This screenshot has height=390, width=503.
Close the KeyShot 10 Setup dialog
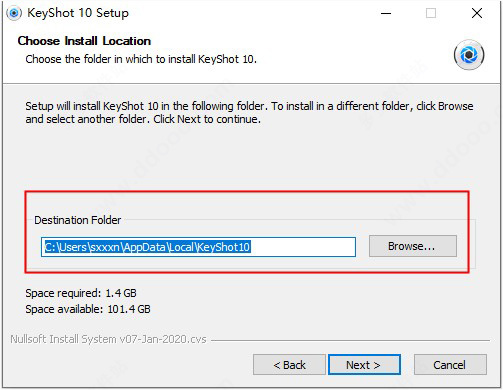pos(477,13)
